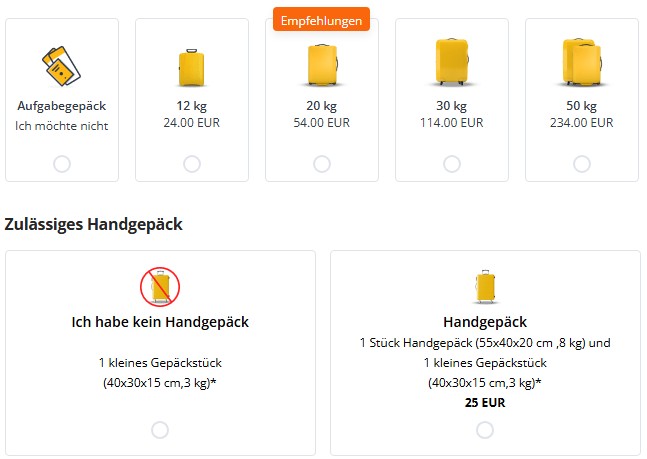Image resolution: width=647 pixels, height=459 pixels.
Task: Click the 30 kg suitcase icon
Action: [452, 62]
